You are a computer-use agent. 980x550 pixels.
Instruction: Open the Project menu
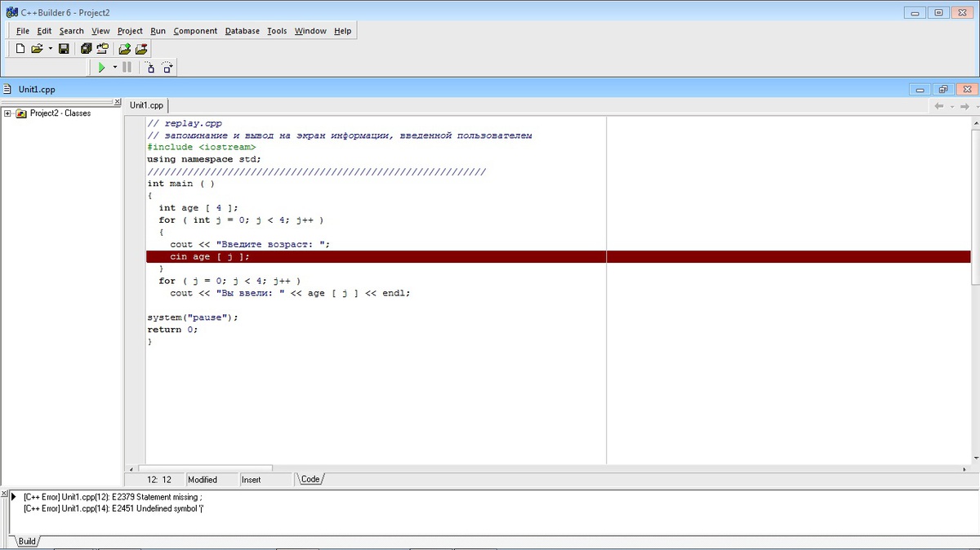click(x=130, y=31)
